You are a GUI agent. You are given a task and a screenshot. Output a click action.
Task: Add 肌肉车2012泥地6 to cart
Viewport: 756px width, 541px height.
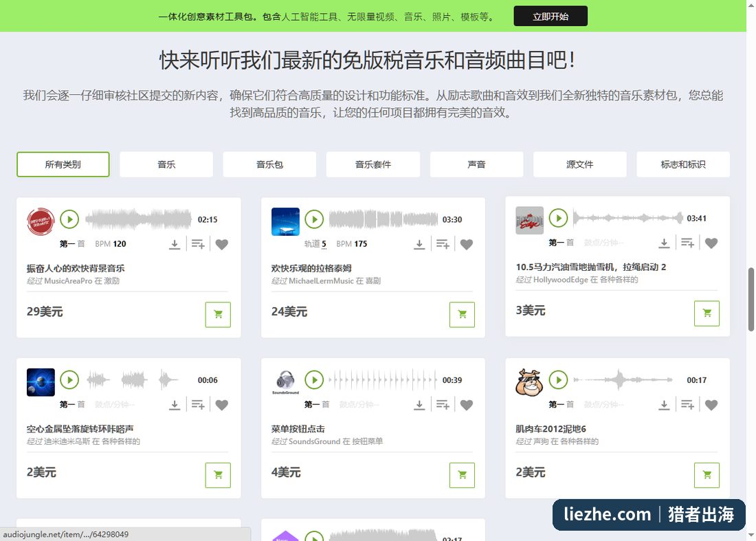pos(707,475)
